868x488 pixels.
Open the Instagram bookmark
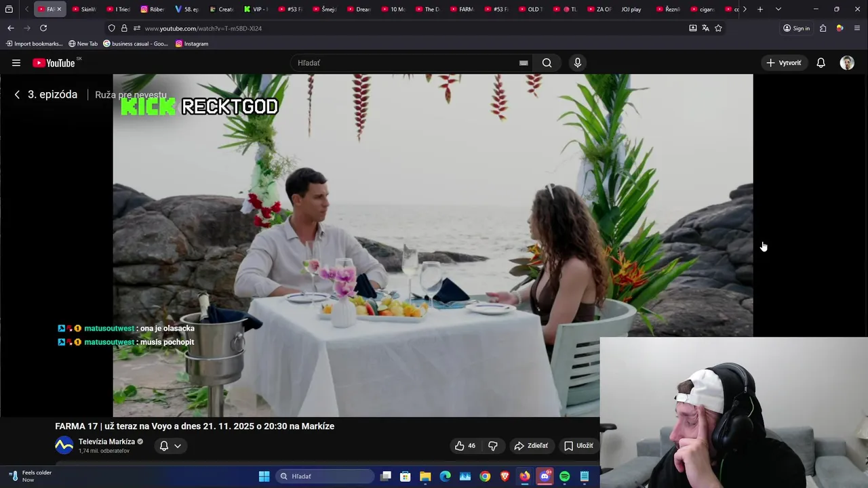[x=191, y=43]
